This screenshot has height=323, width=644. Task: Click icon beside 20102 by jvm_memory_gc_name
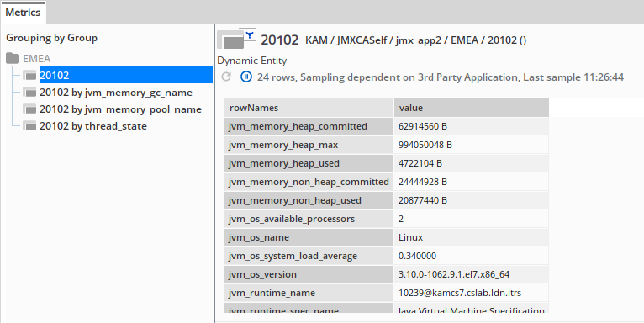point(29,93)
